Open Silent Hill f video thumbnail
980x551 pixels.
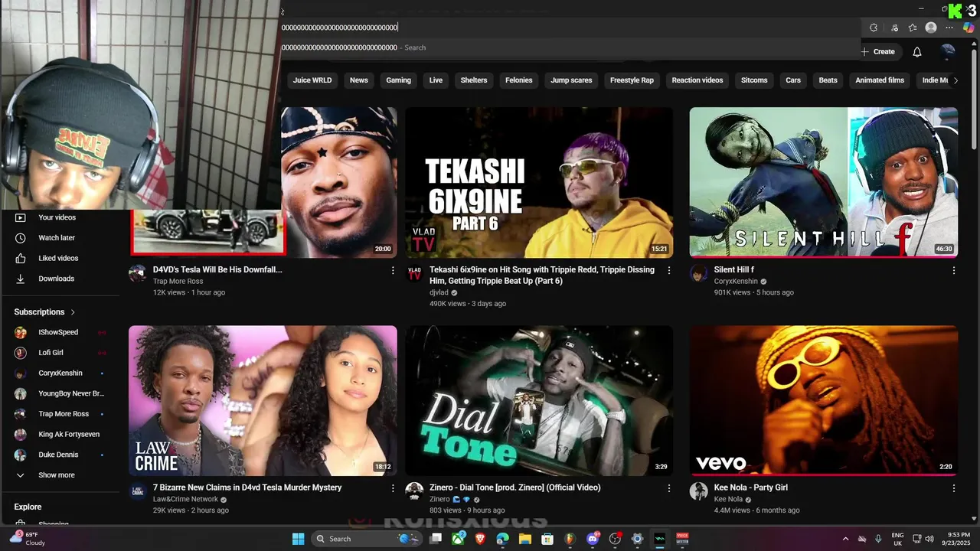(823, 182)
